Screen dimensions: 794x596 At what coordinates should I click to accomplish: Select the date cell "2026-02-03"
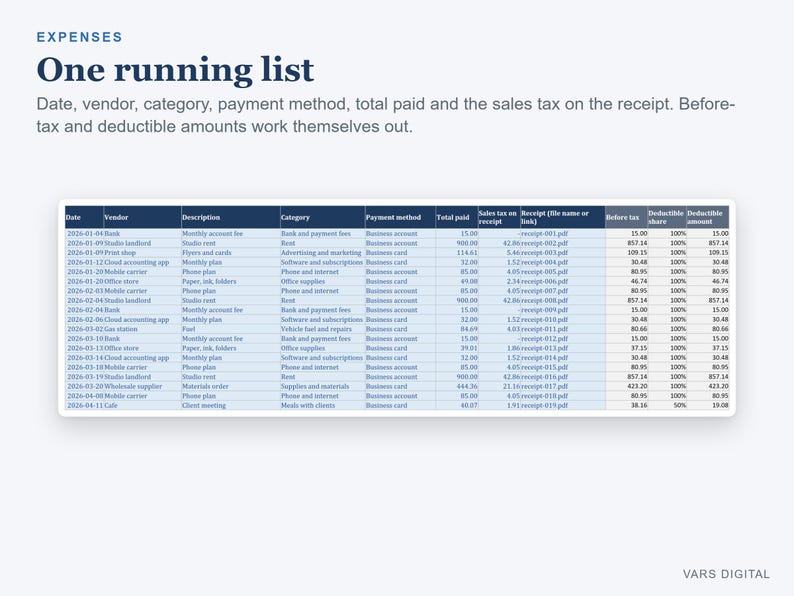coord(85,291)
